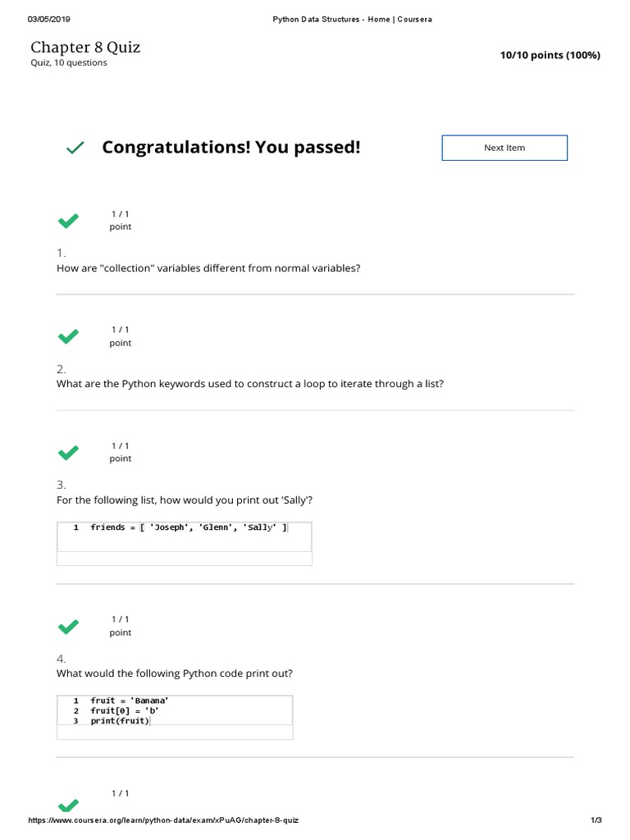Click the question 2 Python keywords text
This screenshot has width=630, height=840.
tap(250, 383)
